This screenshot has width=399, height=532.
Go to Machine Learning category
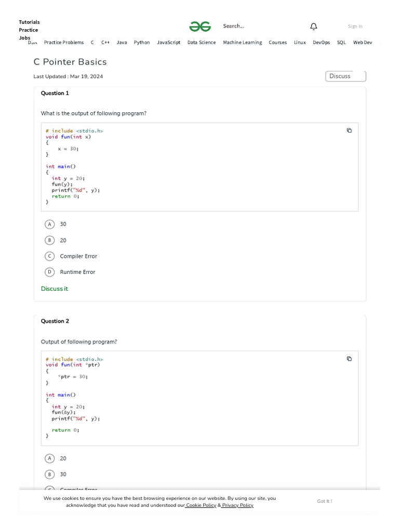(242, 43)
